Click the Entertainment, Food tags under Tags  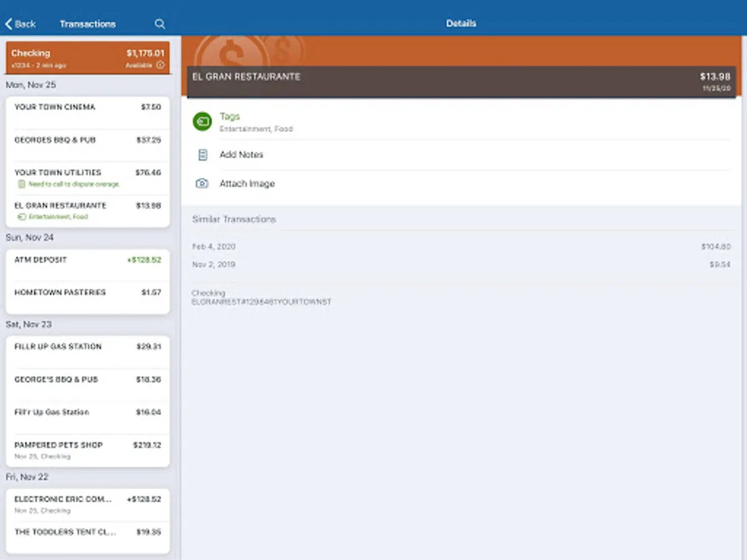[256, 129]
